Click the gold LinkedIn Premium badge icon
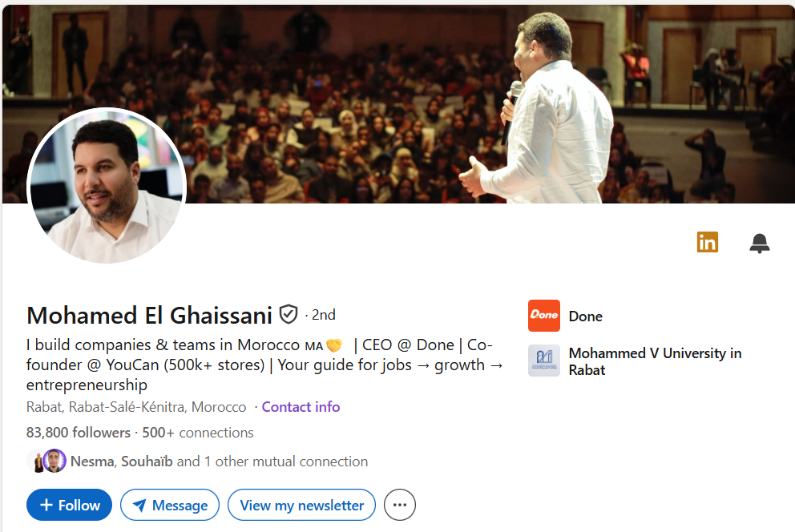This screenshot has width=795, height=532. pos(708,242)
